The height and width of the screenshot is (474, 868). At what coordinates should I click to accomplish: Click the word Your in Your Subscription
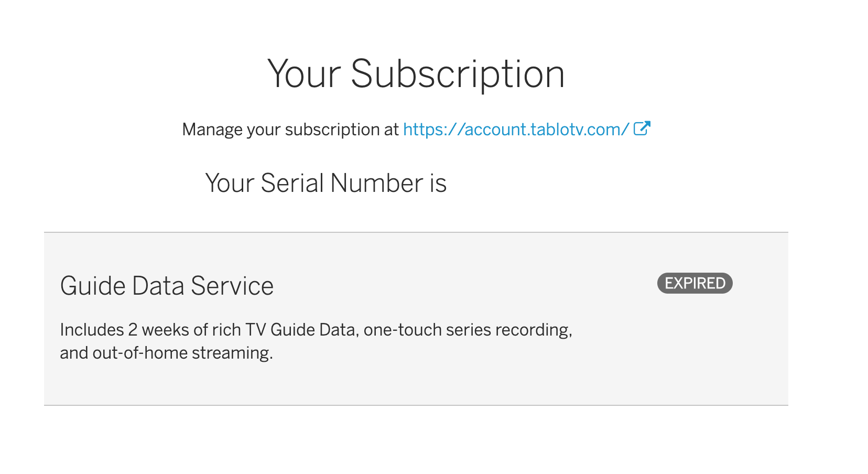(x=305, y=74)
